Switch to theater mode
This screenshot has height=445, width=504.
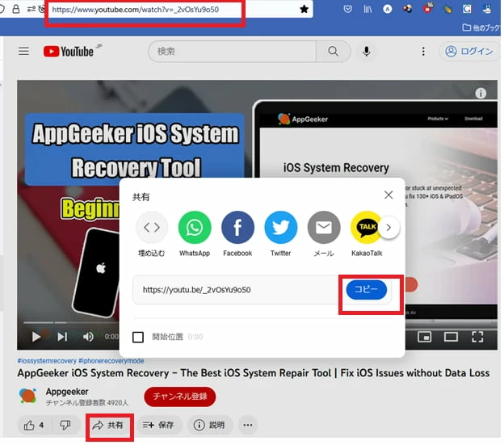[451, 337]
